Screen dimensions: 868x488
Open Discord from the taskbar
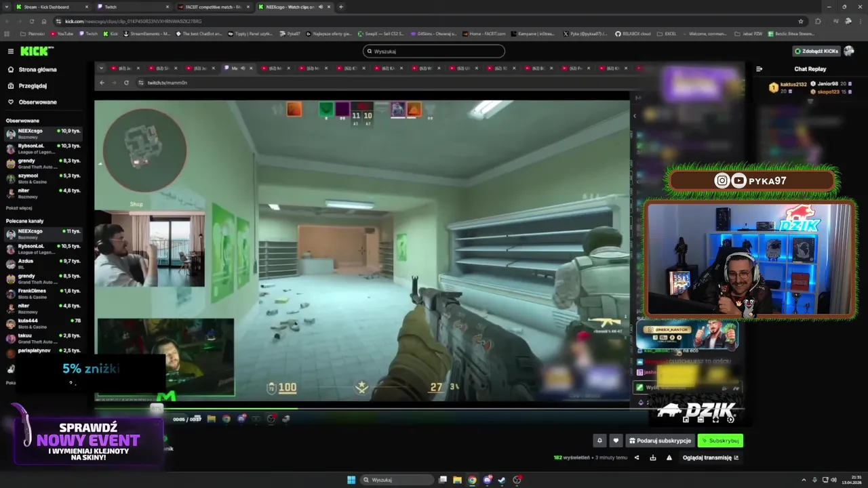click(x=487, y=480)
